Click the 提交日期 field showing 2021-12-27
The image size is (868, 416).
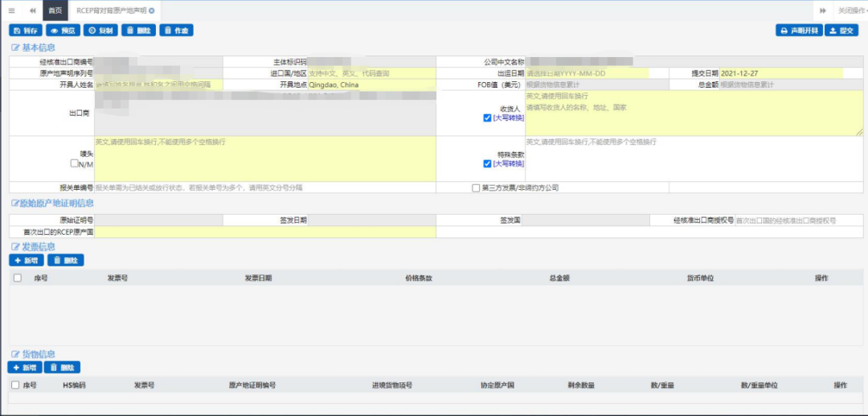tap(781, 73)
